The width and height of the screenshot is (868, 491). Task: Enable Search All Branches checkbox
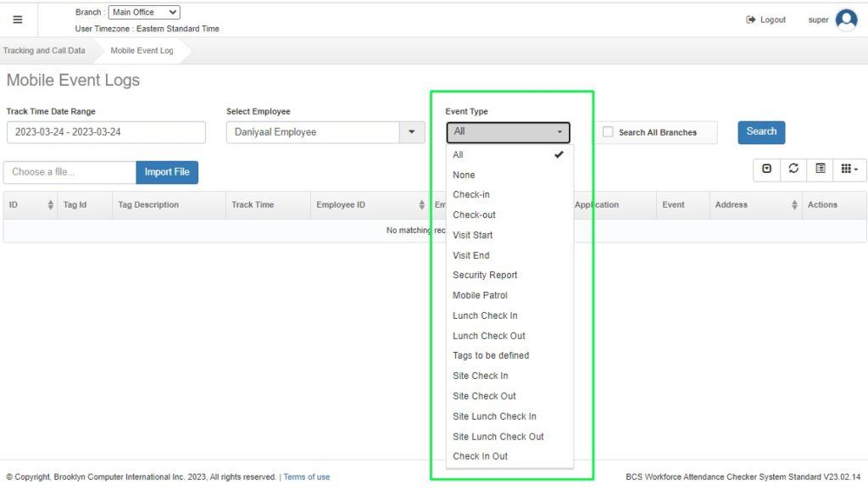click(608, 132)
